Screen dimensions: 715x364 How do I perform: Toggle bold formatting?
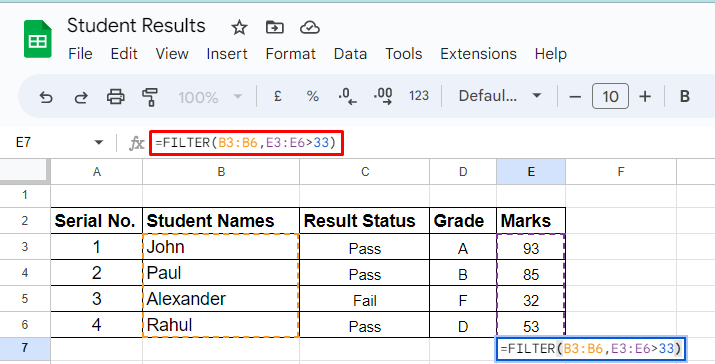[684, 96]
